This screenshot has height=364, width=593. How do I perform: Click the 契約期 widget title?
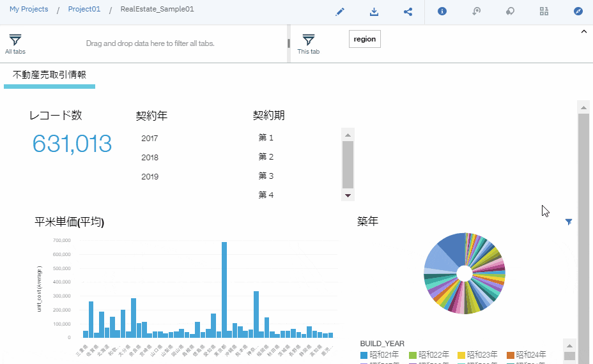point(268,116)
